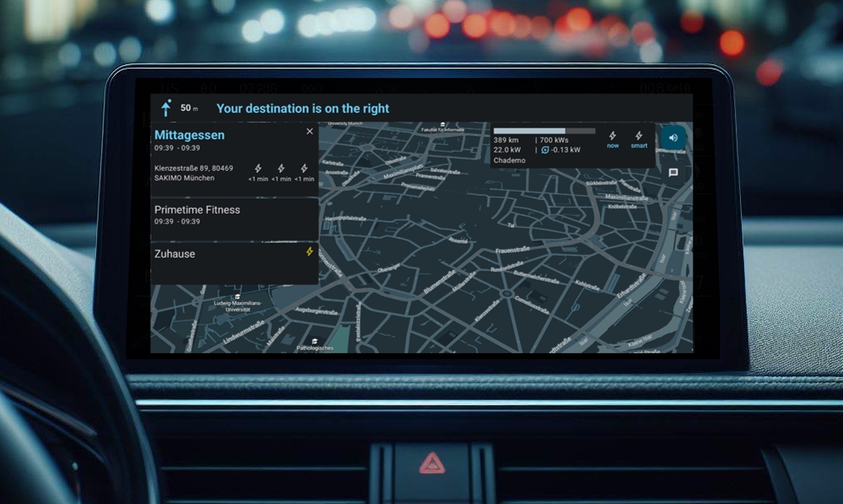Tap the straight-ahead direction arrow icon
Image resolution: width=843 pixels, height=504 pixels.
coord(166,108)
